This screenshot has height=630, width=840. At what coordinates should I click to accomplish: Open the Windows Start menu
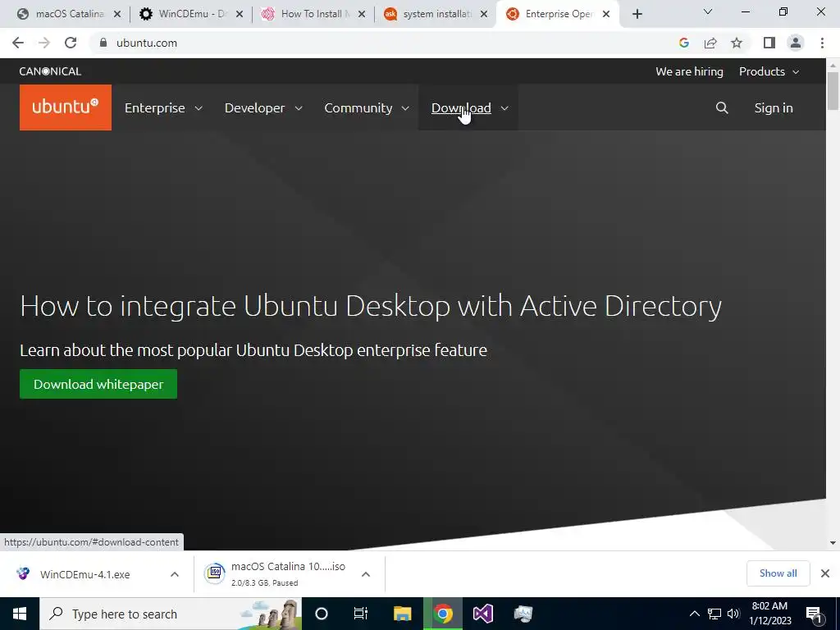(x=20, y=614)
